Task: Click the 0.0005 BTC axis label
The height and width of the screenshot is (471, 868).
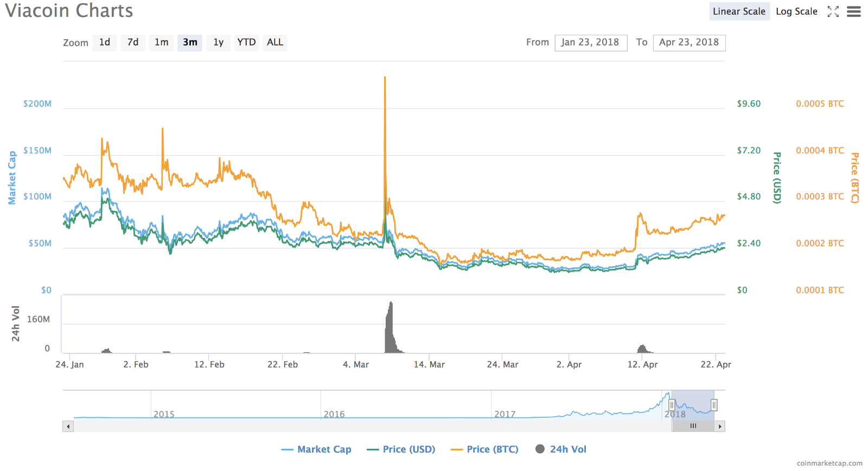Action: [820, 104]
